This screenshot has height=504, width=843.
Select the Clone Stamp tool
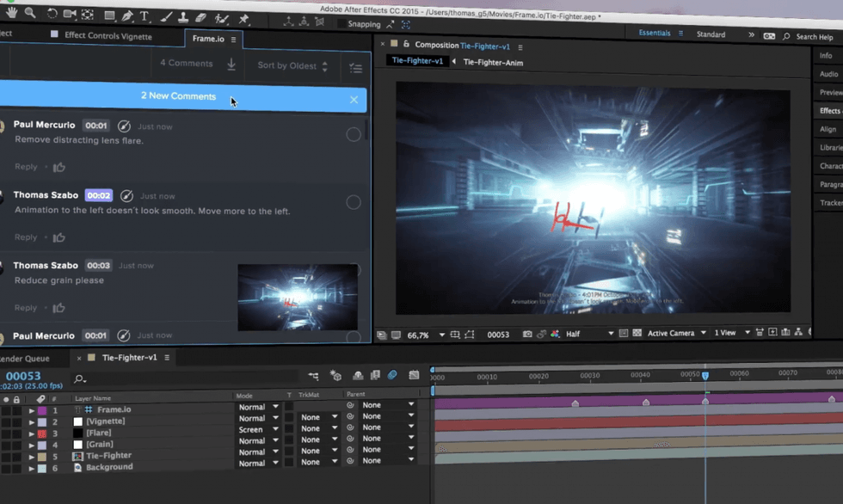click(x=183, y=18)
